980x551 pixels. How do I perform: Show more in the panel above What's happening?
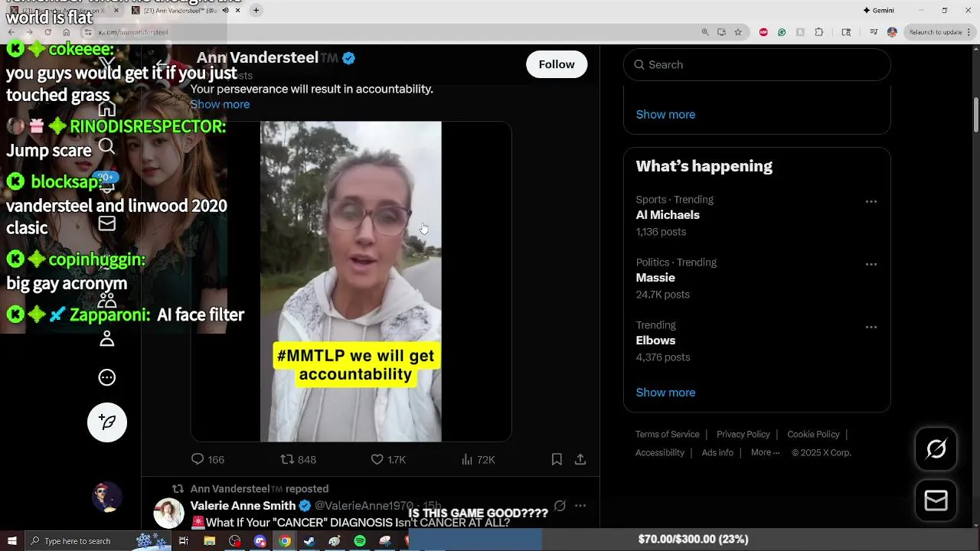pos(665,114)
